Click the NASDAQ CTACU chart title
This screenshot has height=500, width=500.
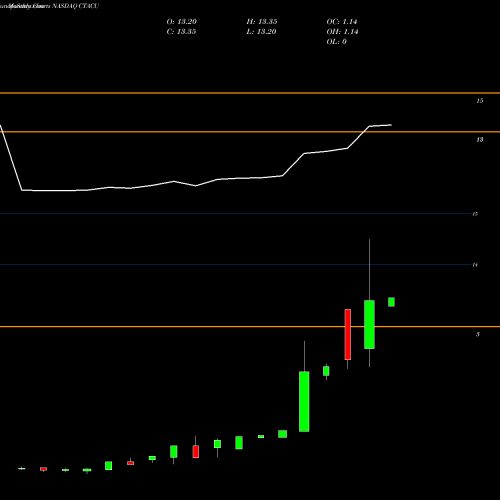coord(76,6)
